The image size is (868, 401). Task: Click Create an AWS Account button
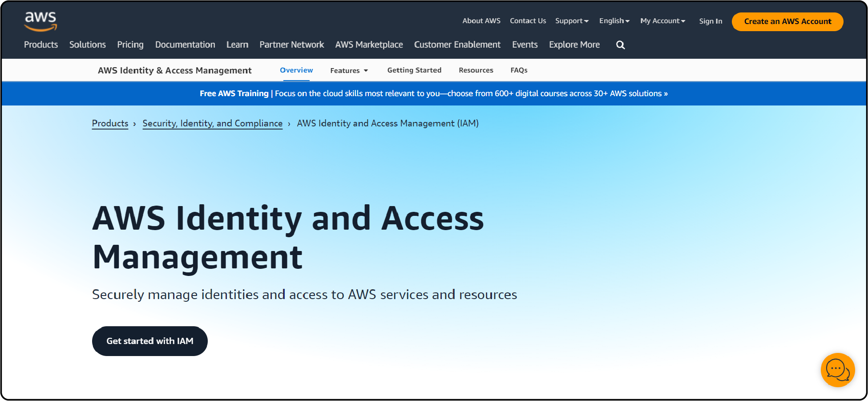click(x=787, y=22)
